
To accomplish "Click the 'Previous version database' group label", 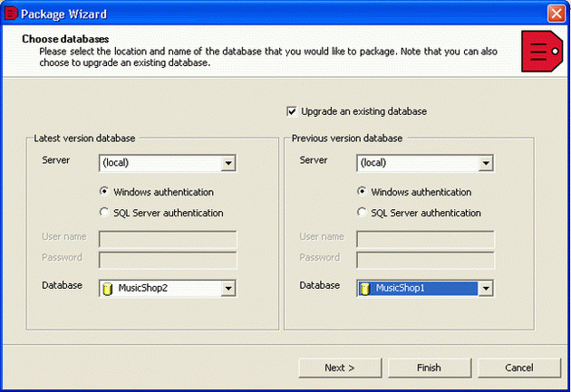I will 347,139.
